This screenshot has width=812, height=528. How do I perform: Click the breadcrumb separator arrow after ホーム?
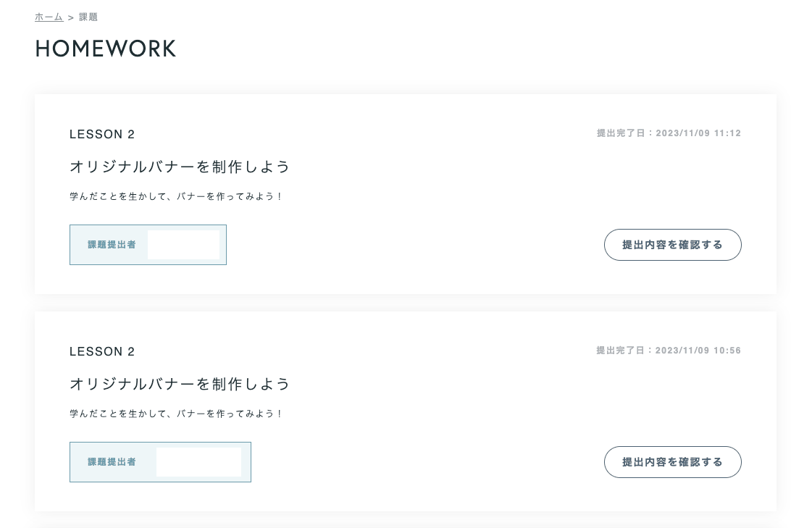[x=71, y=17]
